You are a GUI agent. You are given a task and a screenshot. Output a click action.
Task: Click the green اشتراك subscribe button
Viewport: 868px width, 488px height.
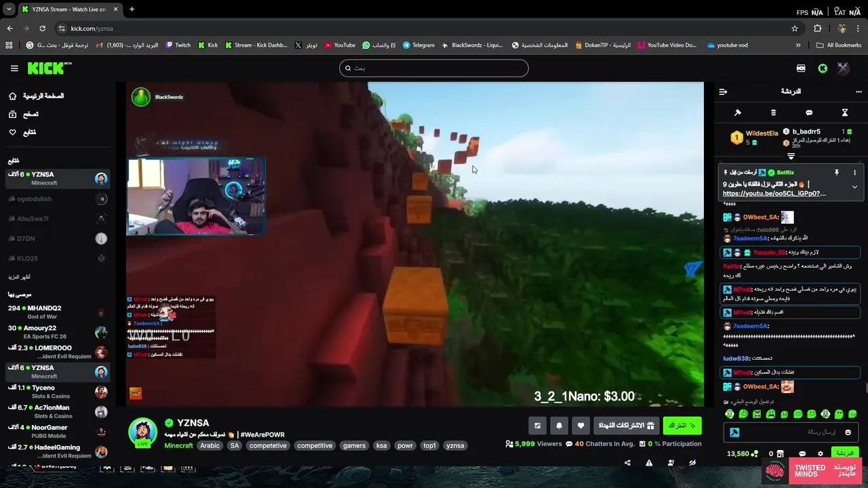point(682,426)
